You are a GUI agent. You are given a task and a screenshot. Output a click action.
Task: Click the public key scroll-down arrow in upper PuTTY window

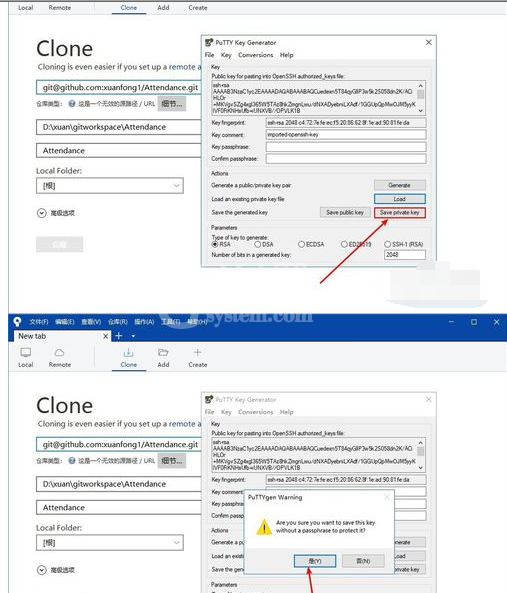(420, 111)
